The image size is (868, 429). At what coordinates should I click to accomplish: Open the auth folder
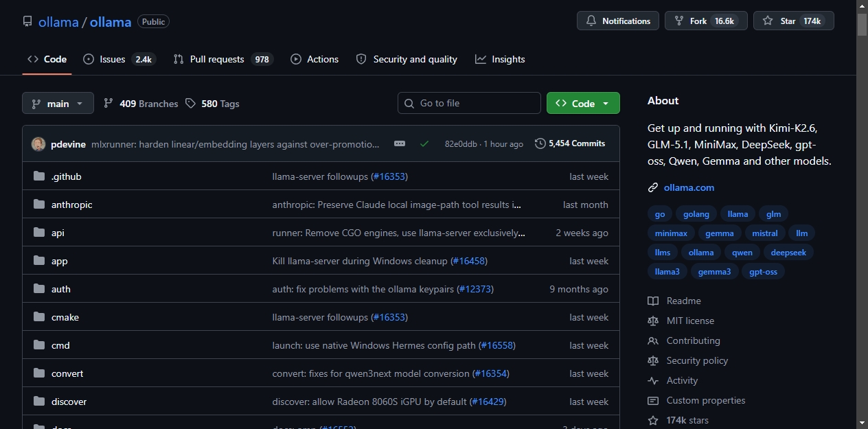pyautogui.click(x=61, y=289)
